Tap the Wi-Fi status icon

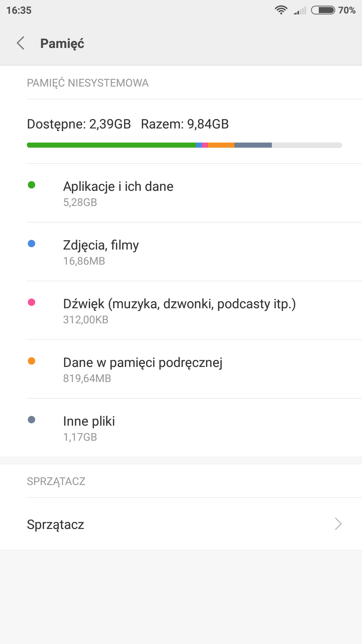(x=281, y=10)
